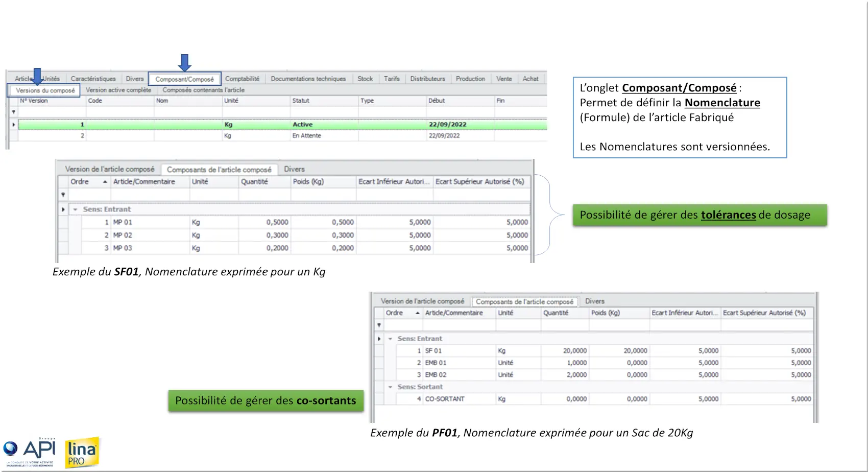This screenshot has width=868, height=472.
Task: Click the row indicator arrow in SF01 grid
Action: tap(63, 209)
